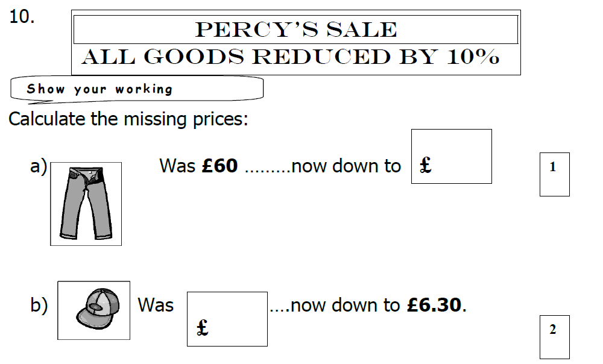
Task: Click the word Was beside the cap
Action: point(156,305)
